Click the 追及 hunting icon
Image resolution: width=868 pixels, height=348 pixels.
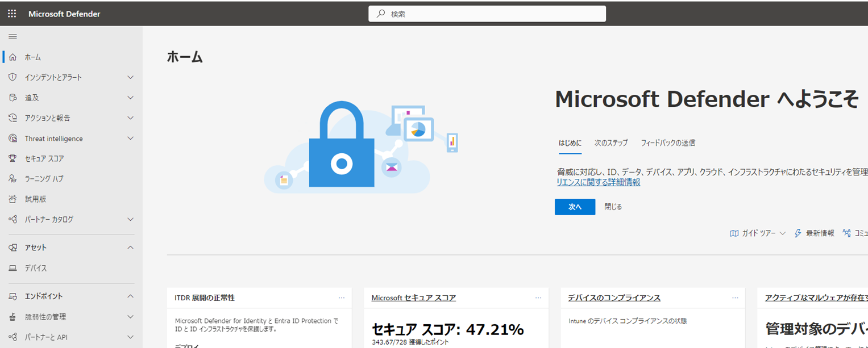tap(13, 98)
